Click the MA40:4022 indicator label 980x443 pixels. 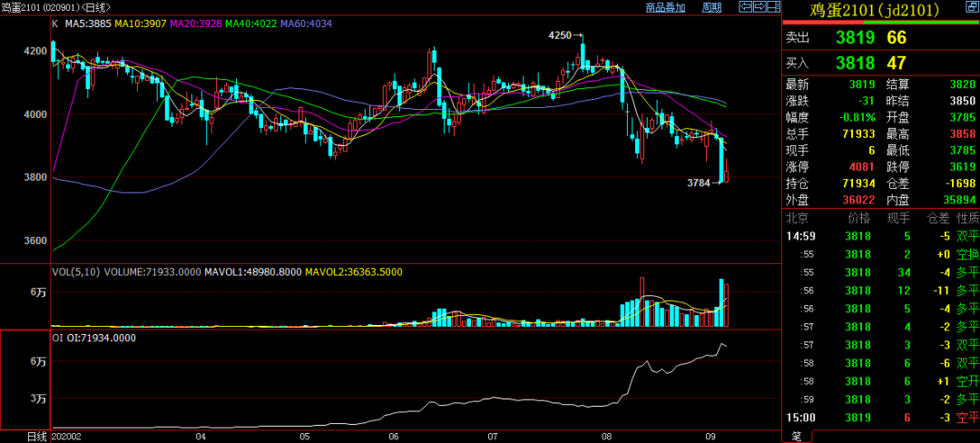pos(251,24)
